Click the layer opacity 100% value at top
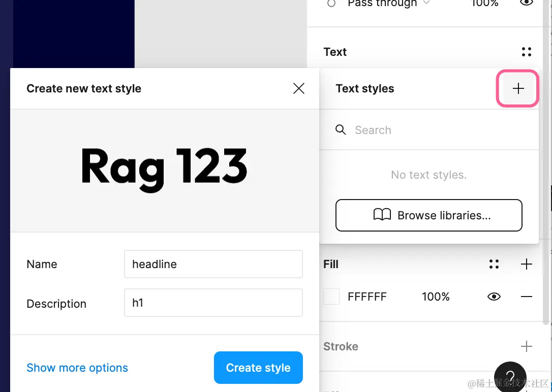Screen dimensions: 552x392 [485, 3]
